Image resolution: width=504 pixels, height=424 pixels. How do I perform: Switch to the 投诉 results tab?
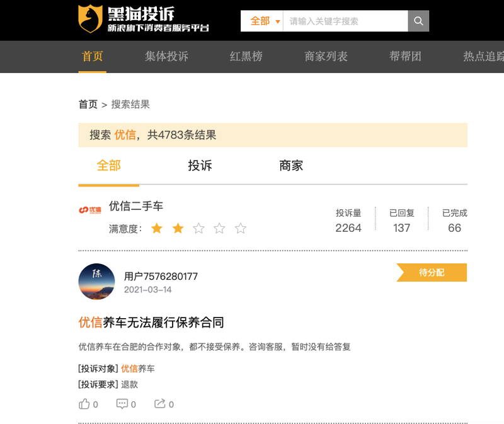click(200, 166)
